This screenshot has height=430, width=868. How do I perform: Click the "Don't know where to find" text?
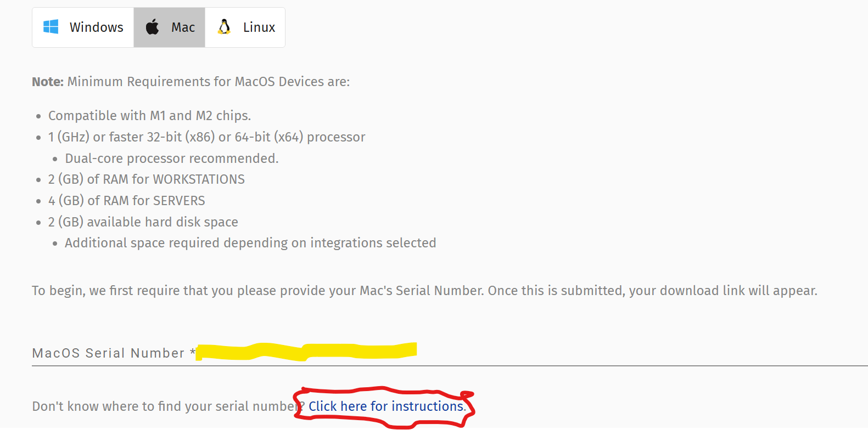tap(165, 406)
